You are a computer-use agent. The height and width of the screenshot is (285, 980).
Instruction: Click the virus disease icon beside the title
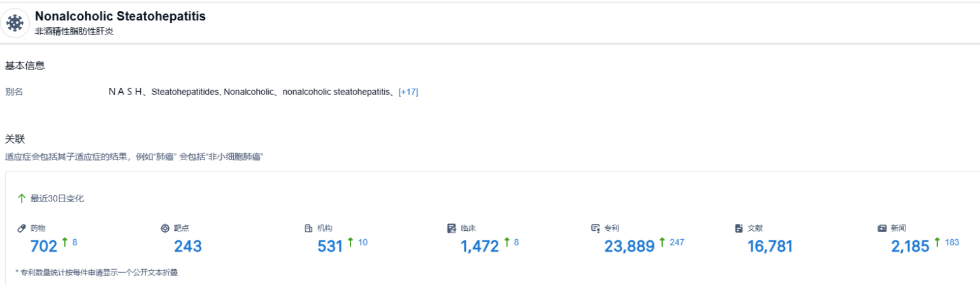[x=14, y=22]
